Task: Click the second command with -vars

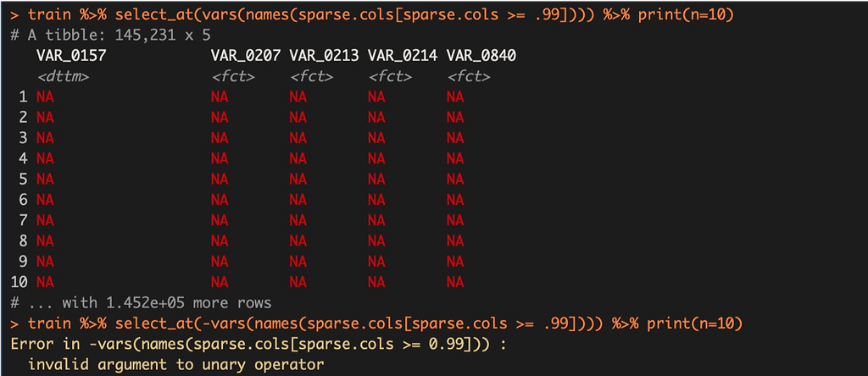Action: point(376,323)
